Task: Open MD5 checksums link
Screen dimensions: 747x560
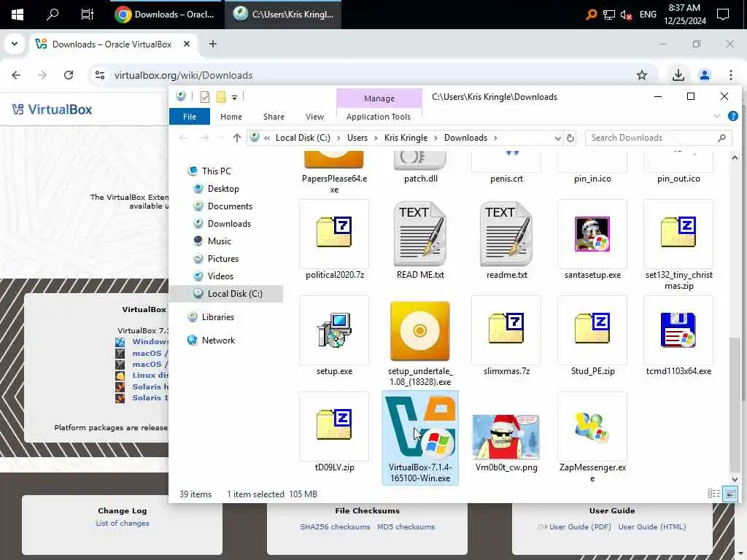Action: [x=406, y=526]
